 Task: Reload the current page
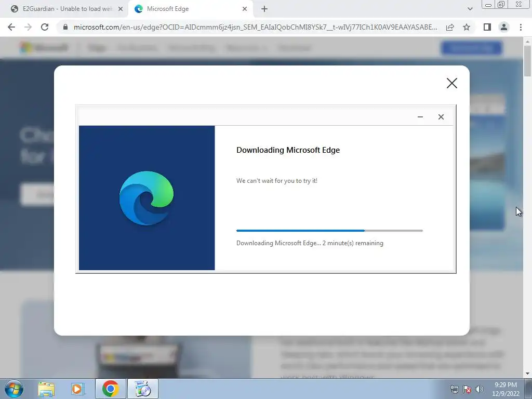(45, 27)
